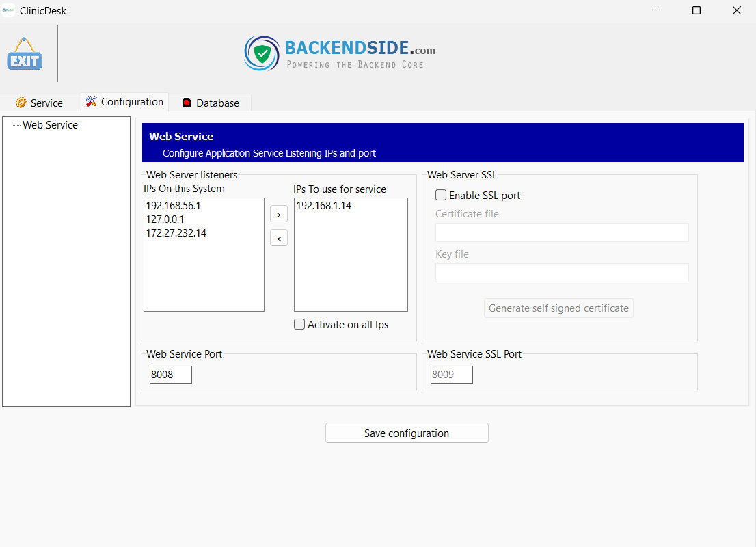
Task: Select 172.27.232.14 in system IPs list
Action: point(176,233)
